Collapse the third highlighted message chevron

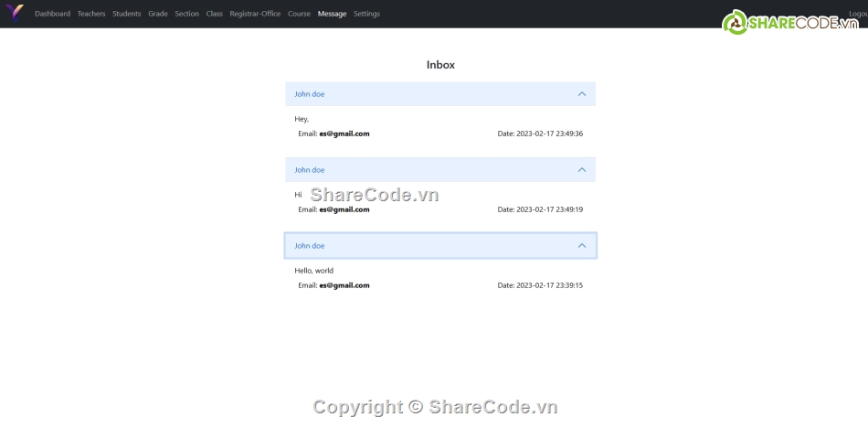click(582, 246)
